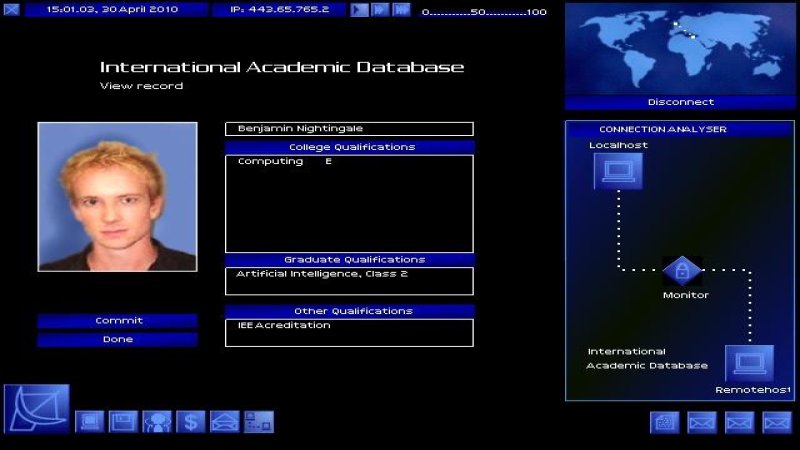The height and width of the screenshot is (450, 800).
Task: Select the Localhost computer icon
Action: (x=617, y=172)
